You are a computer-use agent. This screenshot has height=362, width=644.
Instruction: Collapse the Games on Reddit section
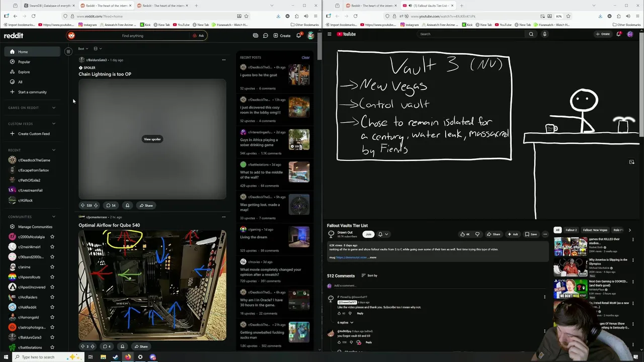[x=54, y=108]
